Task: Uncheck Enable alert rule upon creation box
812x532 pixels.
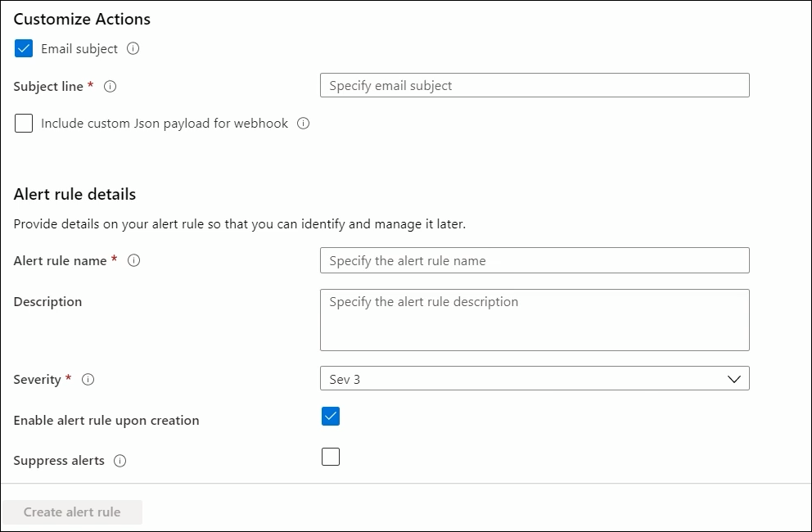Action: pos(331,417)
